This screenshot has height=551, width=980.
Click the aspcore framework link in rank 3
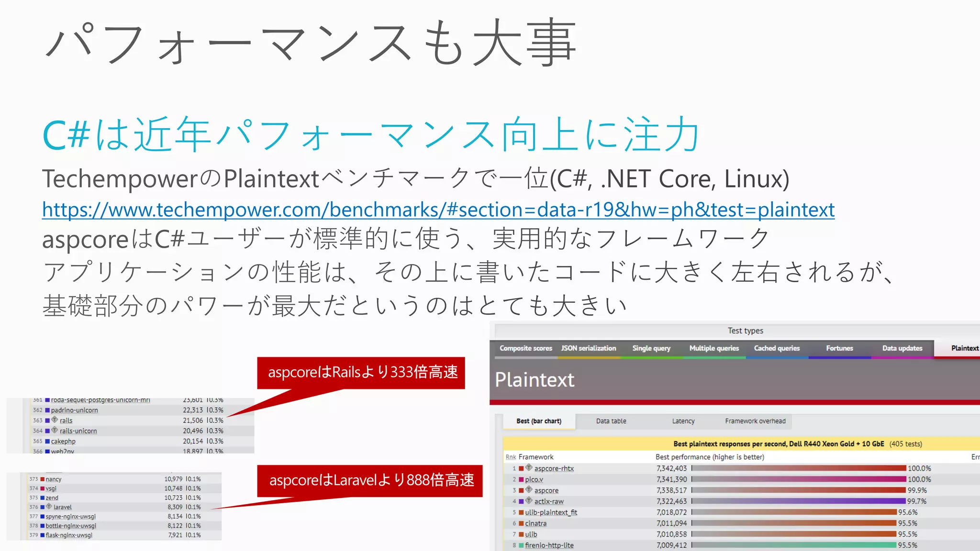pos(546,491)
